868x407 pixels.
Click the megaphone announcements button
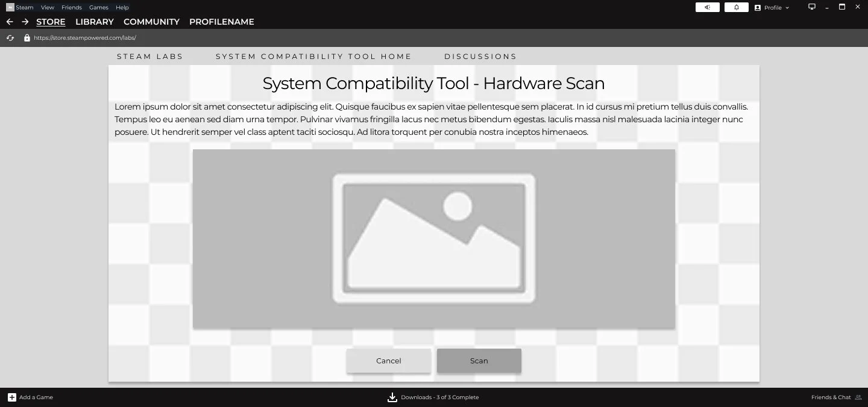coord(708,7)
